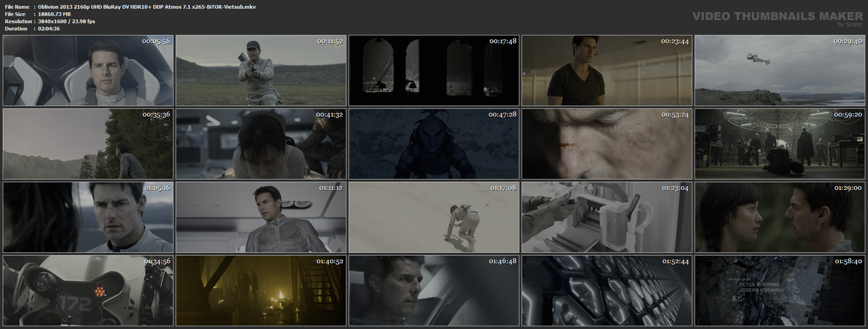The image size is (868, 329).
Task: Select the thumbnail stamped 00:05:56
Action: (x=88, y=71)
